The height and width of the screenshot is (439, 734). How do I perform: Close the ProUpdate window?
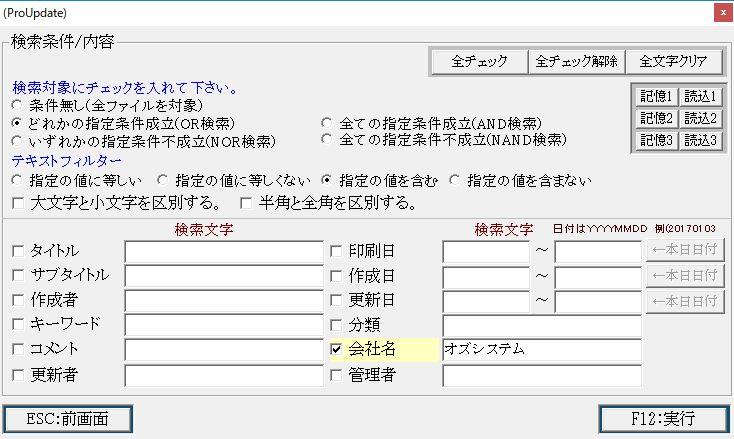723,13
